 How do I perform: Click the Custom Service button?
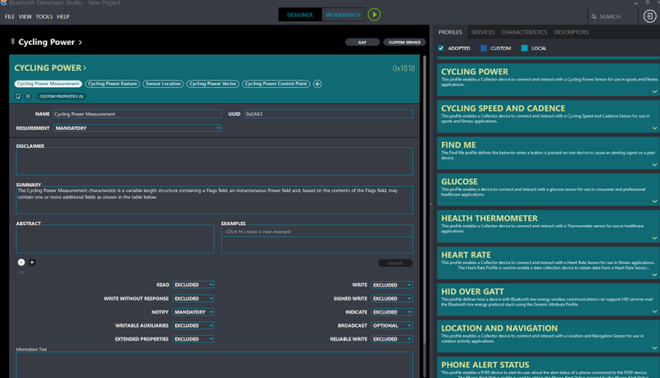pyautogui.click(x=404, y=42)
